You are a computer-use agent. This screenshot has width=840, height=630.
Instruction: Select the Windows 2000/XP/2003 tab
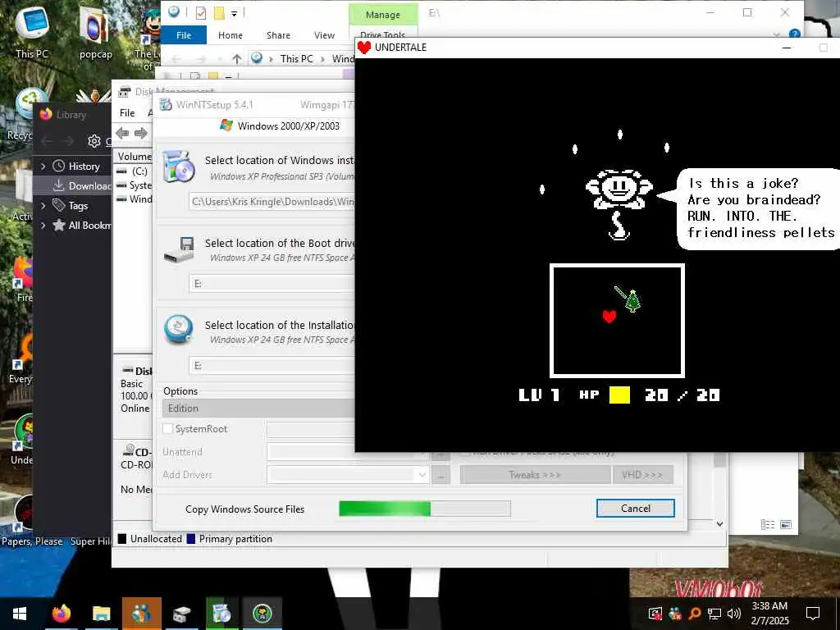280,126
